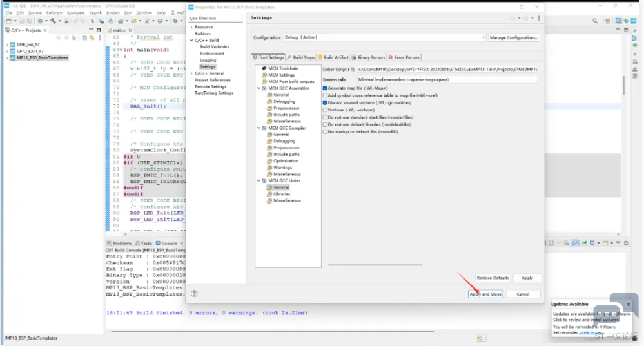This screenshot has width=644, height=346.
Task: Switch to the Error Parsers tab
Action: [x=404, y=57]
